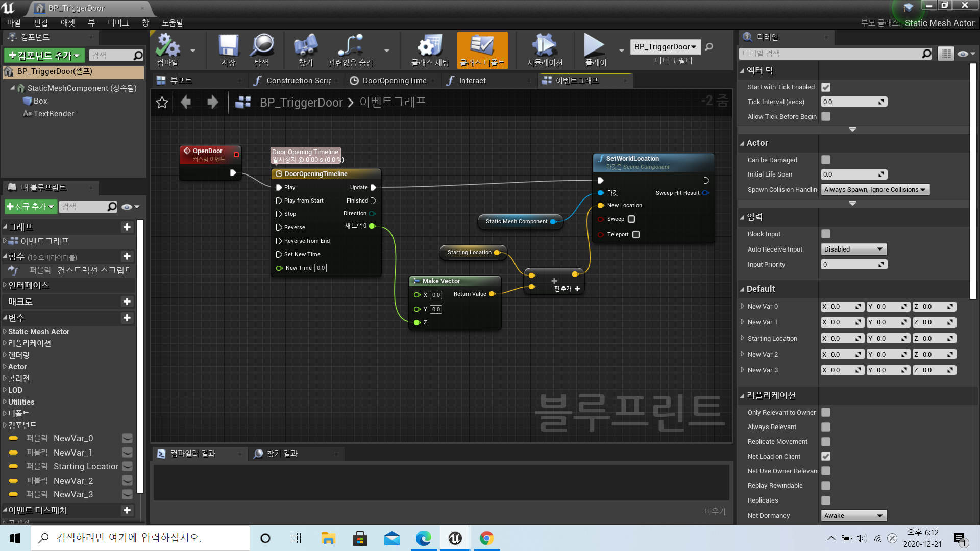
Task: Open Net Dormancy dropdown
Action: click(854, 516)
